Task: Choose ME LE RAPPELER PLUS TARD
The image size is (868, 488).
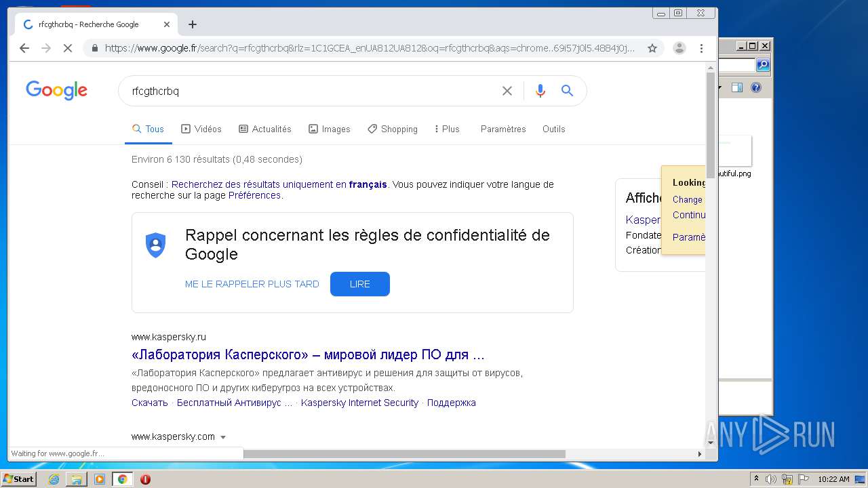Action: 252,284
